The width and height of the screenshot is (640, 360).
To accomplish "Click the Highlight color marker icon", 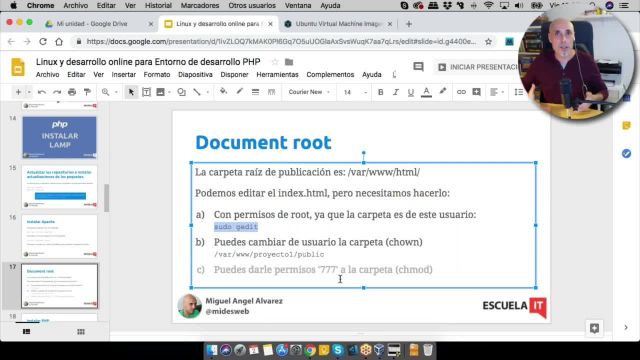I will pos(443,92).
